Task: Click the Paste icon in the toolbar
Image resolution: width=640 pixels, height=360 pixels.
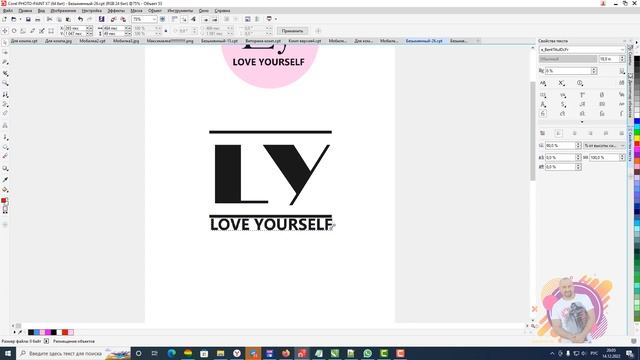Action: tap(68, 19)
